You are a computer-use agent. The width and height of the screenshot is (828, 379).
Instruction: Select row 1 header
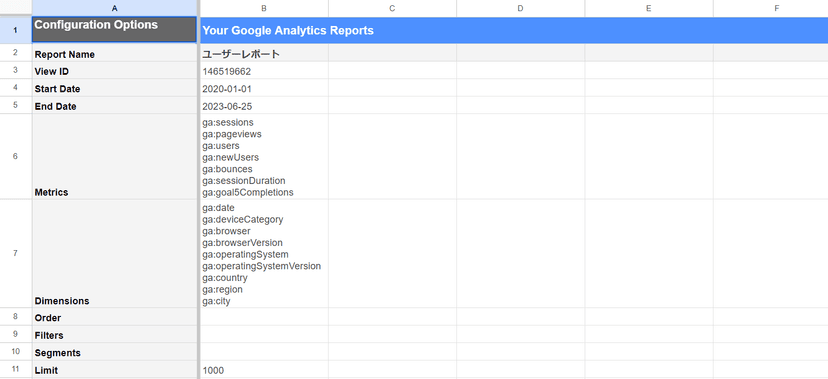click(x=15, y=30)
